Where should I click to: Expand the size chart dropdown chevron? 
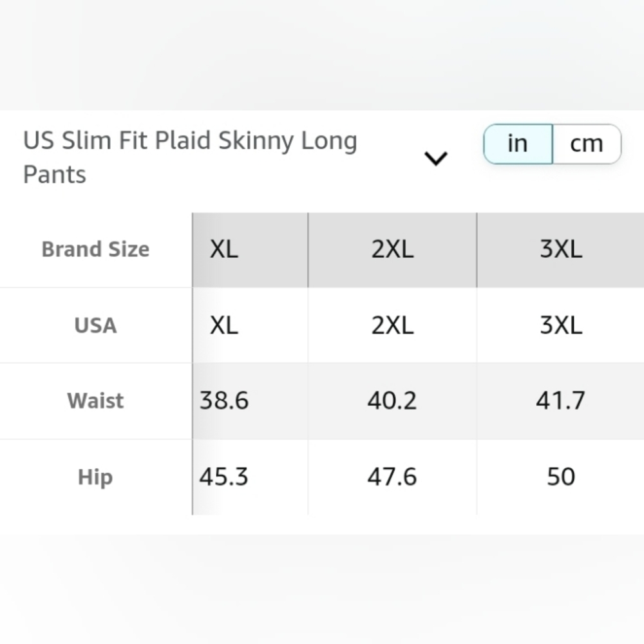coord(436,158)
